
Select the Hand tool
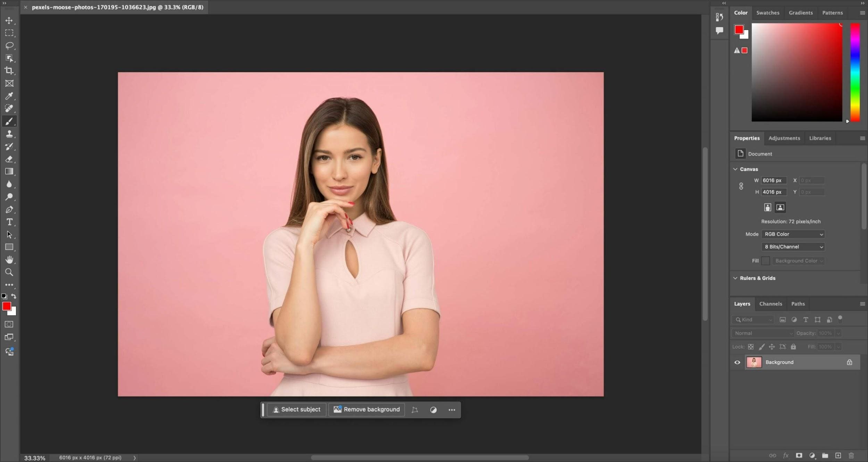[x=9, y=260]
